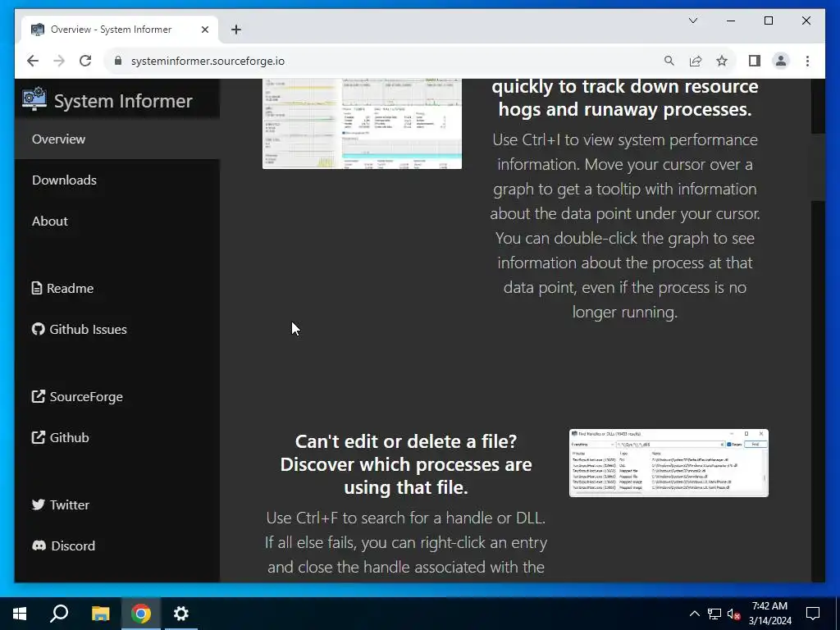The image size is (840, 630).
Task: Reload the page with the refresh icon
Action: (85, 61)
